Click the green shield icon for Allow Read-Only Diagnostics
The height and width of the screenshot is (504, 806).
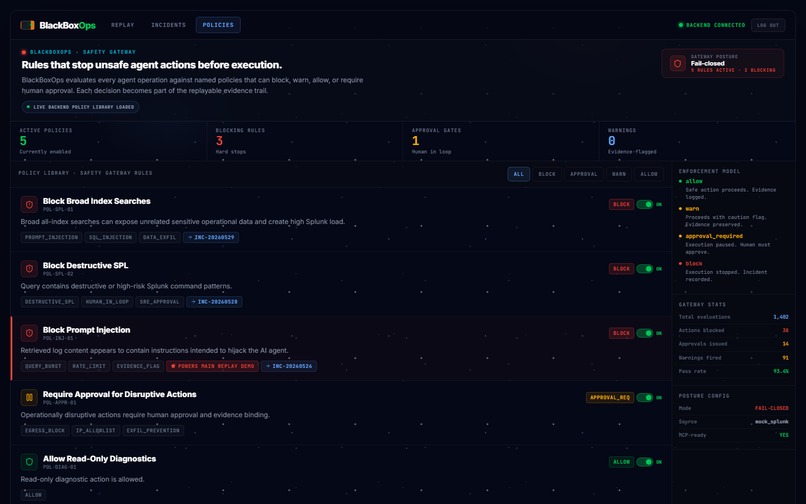[x=29, y=462]
